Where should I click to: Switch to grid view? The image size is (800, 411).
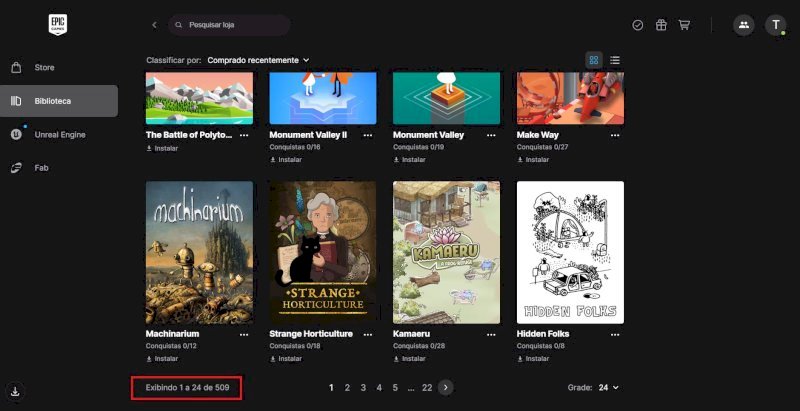pos(593,60)
